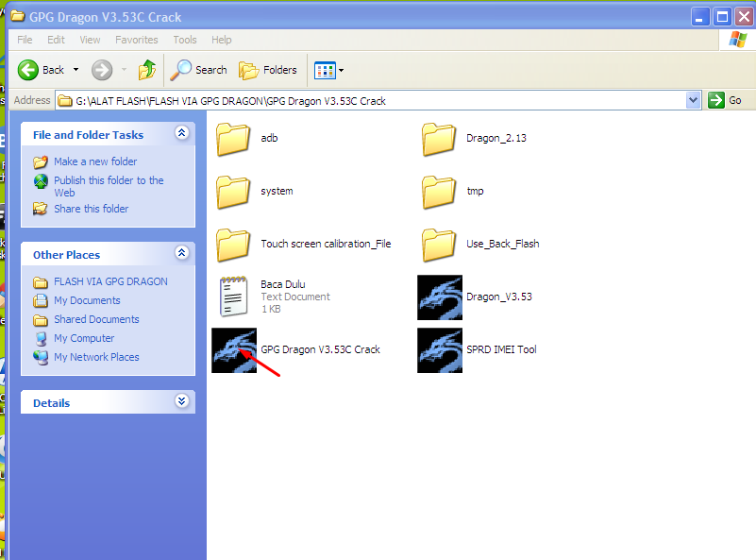The image size is (756, 560).
Task: Select the 'Touch screen calibration_File' name text
Action: [326, 244]
